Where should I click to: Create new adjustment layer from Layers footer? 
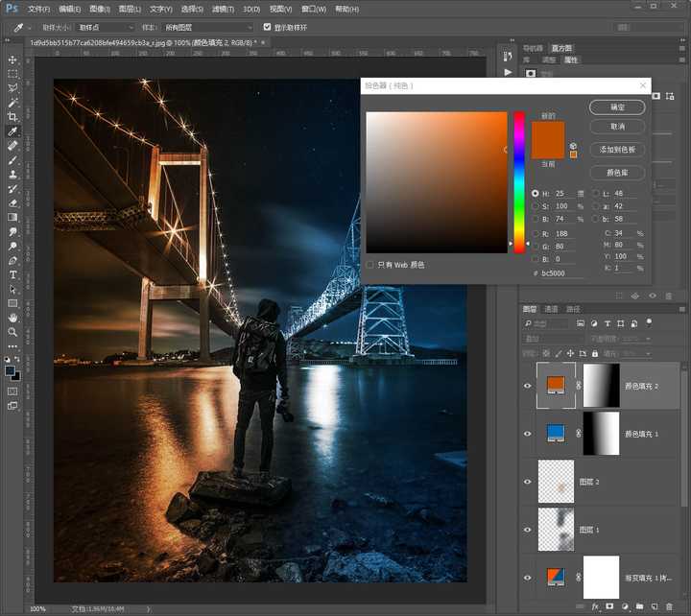pyautogui.click(x=625, y=607)
